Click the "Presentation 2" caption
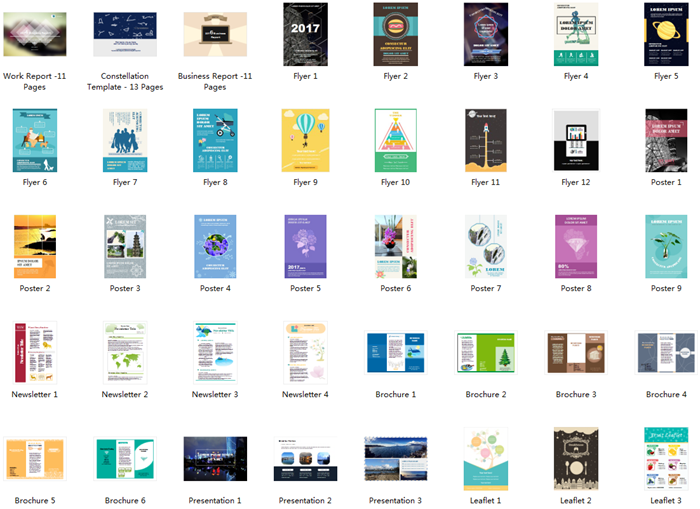 tap(305, 501)
